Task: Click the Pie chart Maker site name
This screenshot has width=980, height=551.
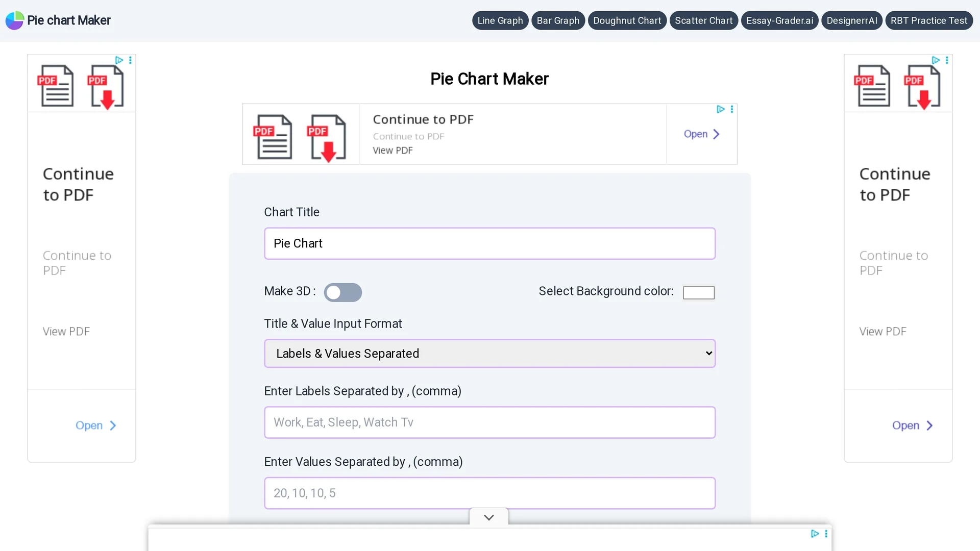Action: [69, 20]
